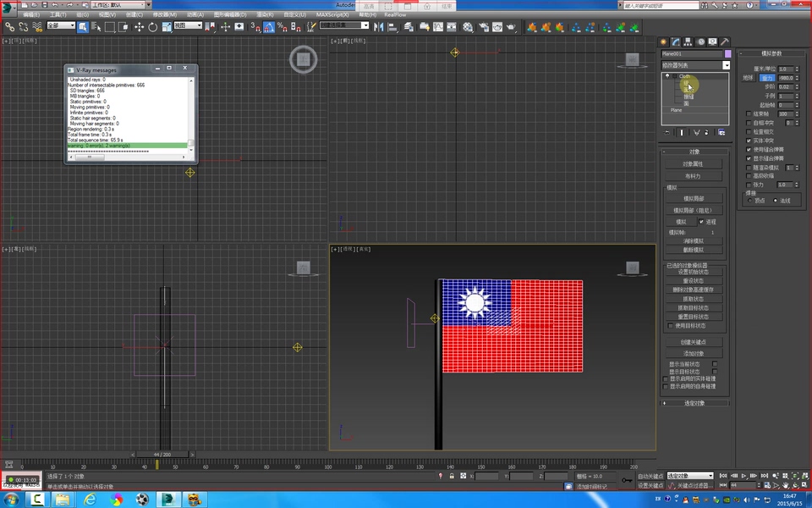Switch to the Modify command panel tab
The width and height of the screenshot is (812, 508).
coord(676,42)
